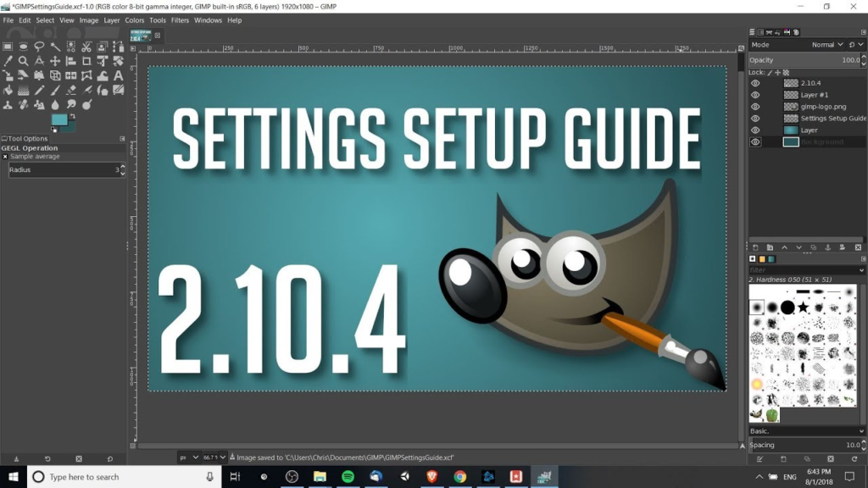Select the Crop tool

click(x=87, y=61)
